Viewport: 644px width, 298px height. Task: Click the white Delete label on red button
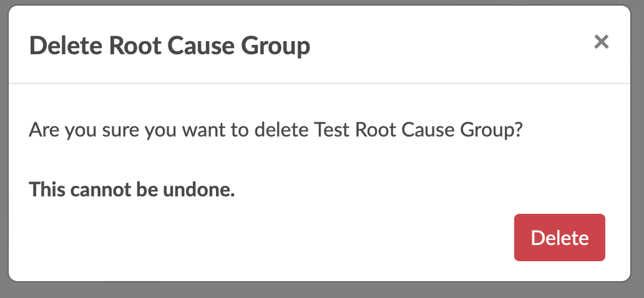[559, 238]
